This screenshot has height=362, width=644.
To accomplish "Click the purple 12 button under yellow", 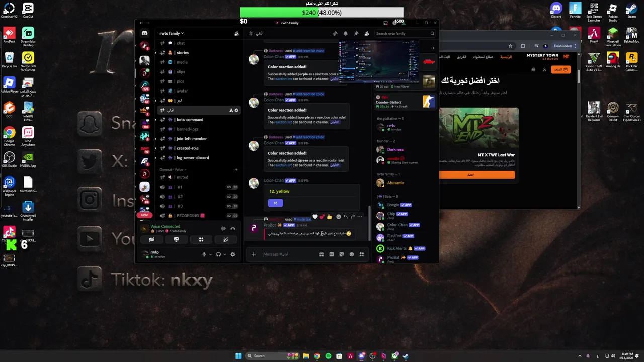I will point(275,203).
